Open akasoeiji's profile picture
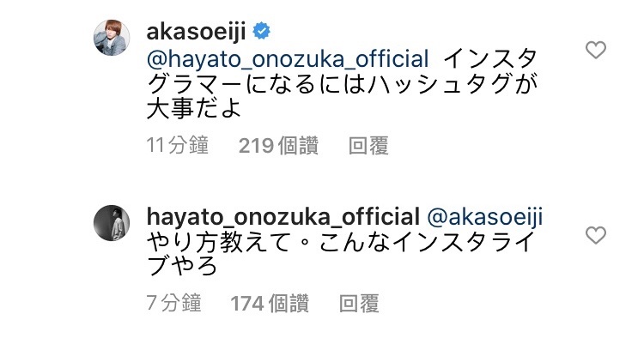Viewport: 644px width, 338px height. [112, 38]
